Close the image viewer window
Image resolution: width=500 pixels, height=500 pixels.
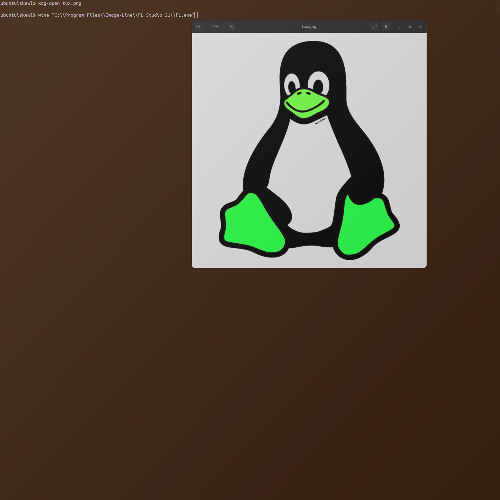tap(421, 27)
